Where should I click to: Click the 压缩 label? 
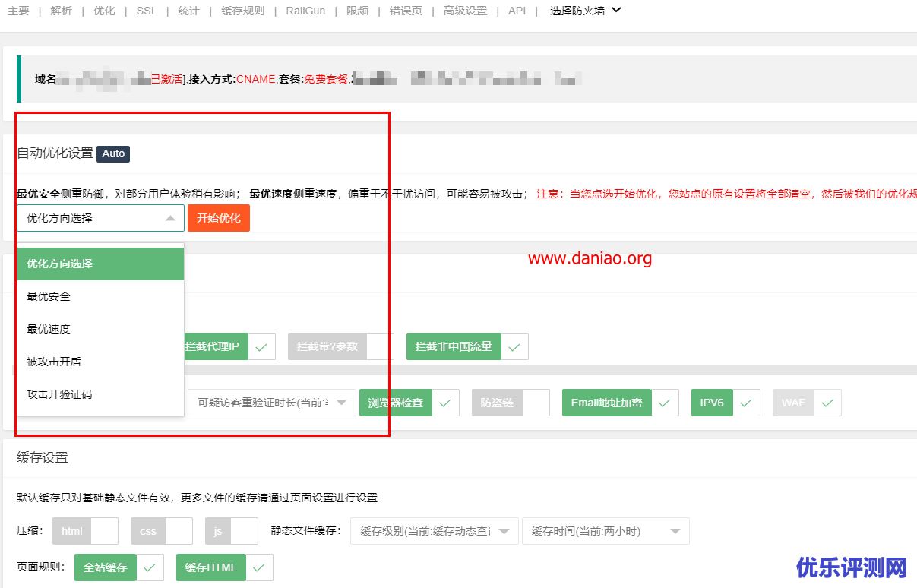[x=30, y=531]
